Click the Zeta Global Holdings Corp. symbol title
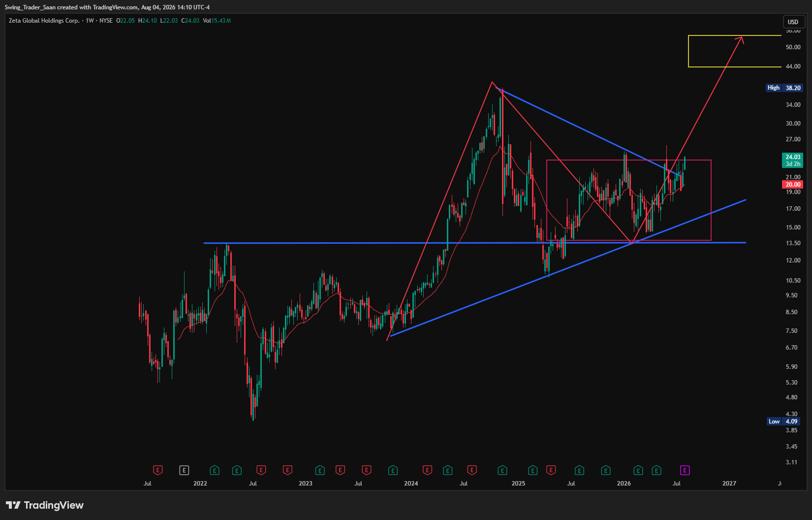The height and width of the screenshot is (520, 812). click(x=44, y=21)
